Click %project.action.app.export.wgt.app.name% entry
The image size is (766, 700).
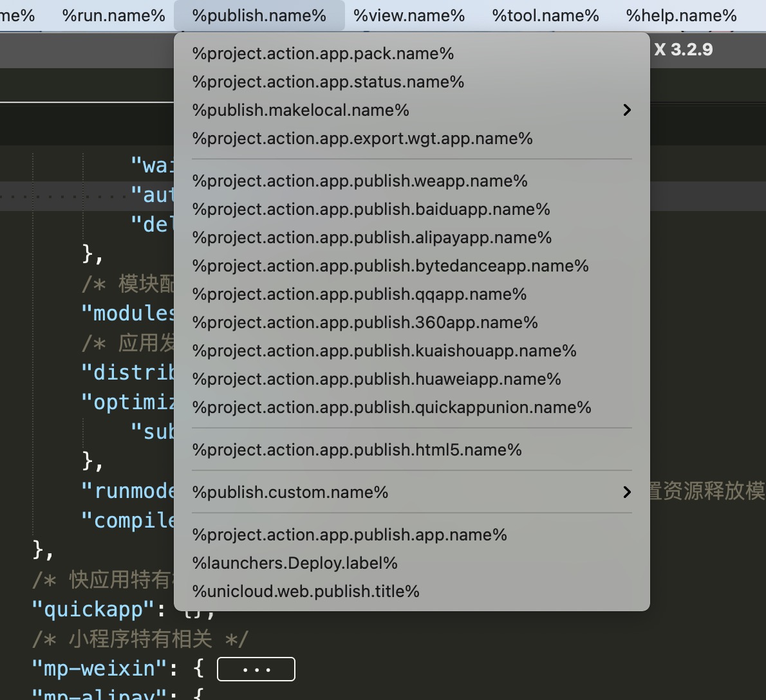(x=362, y=138)
